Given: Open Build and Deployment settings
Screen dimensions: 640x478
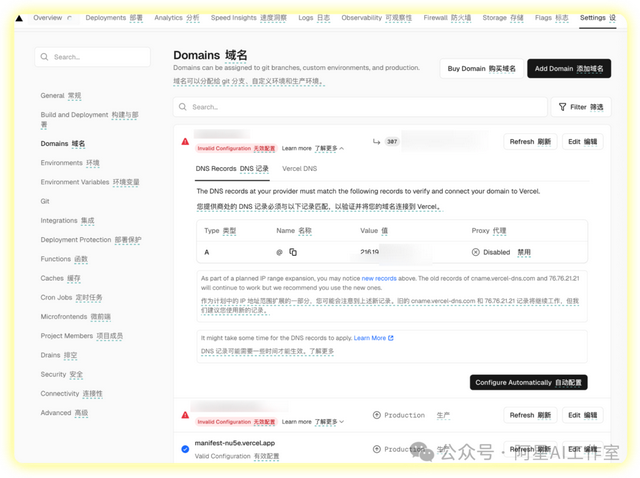Looking at the screenshot, I should coord(89,119).
